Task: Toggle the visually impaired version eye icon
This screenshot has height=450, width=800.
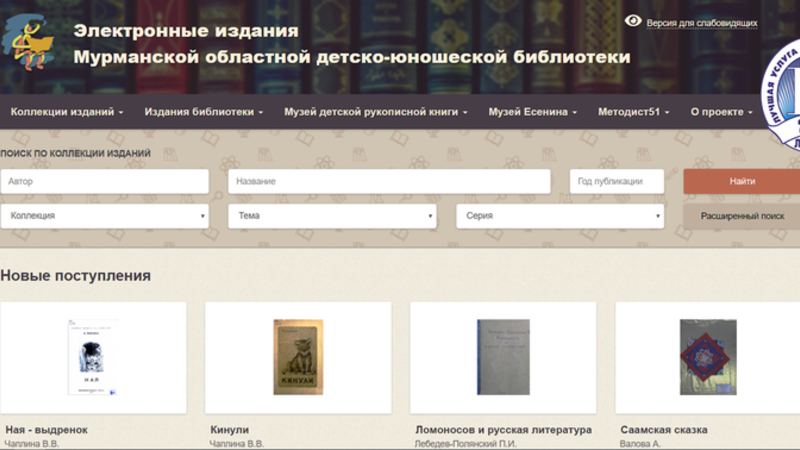Action: point(633,21)
